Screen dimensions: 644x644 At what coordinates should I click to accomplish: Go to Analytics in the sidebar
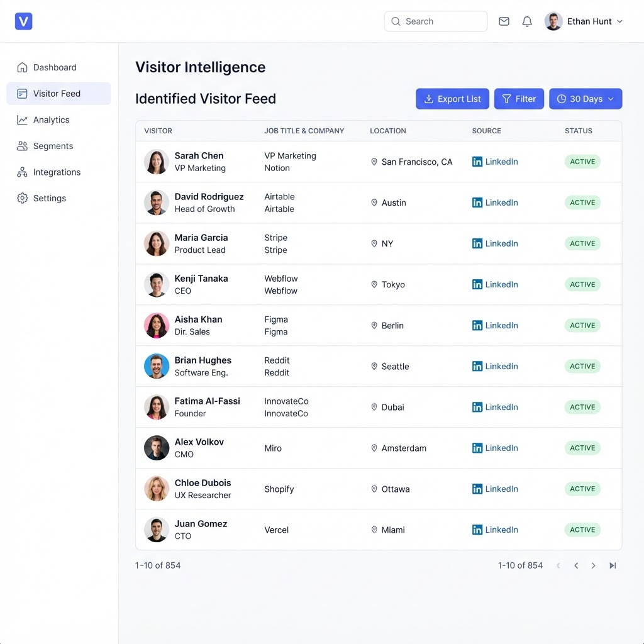pyautogui.click(x=58, y=120)
